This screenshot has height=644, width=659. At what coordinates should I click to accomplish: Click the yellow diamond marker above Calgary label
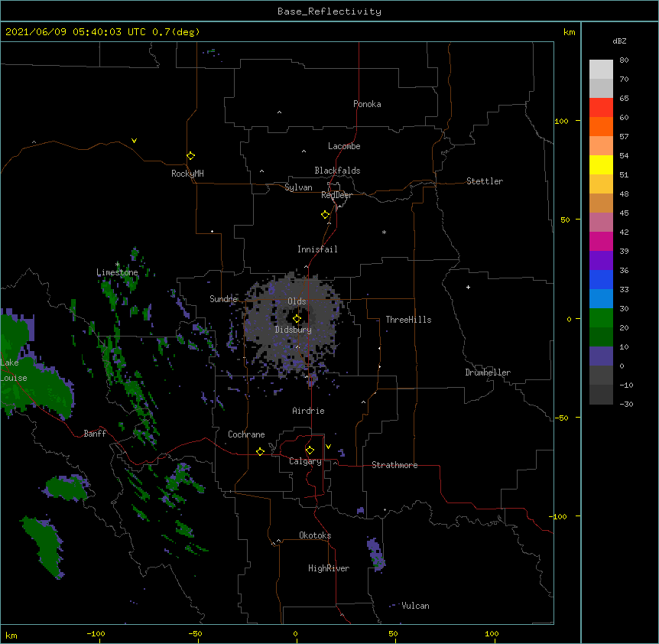pos(310,450)
